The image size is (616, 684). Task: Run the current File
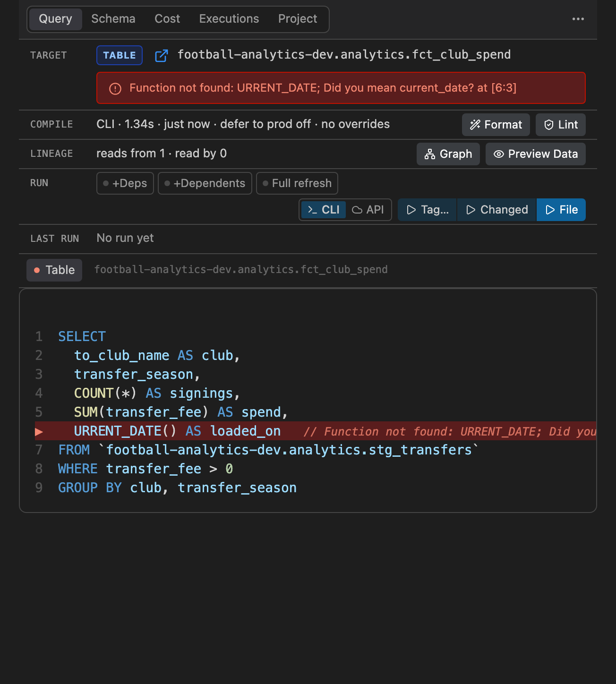pos(561,210)
